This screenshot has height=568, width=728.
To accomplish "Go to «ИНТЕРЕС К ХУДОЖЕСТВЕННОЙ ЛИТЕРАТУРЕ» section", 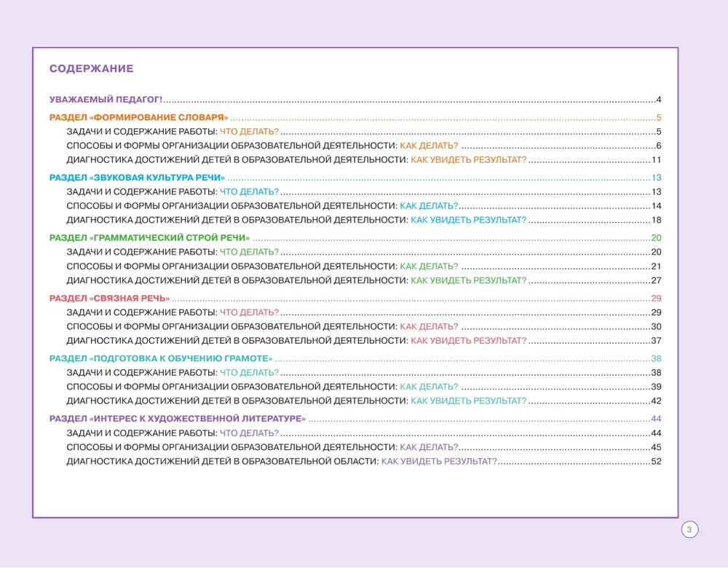I will (177, 419).
